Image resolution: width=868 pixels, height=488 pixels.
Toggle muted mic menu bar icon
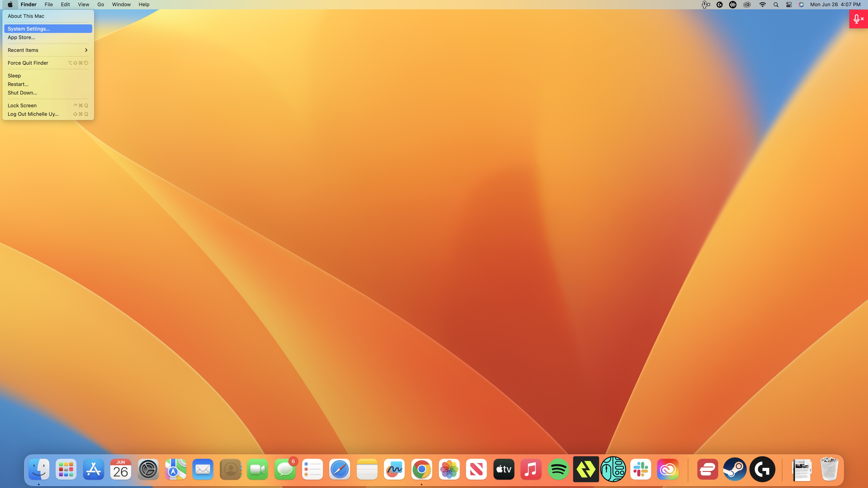[x=706, y=4]
